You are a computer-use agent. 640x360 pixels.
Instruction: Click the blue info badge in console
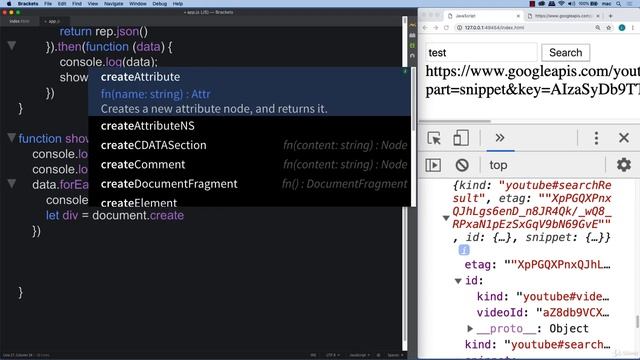click(464, 250)
